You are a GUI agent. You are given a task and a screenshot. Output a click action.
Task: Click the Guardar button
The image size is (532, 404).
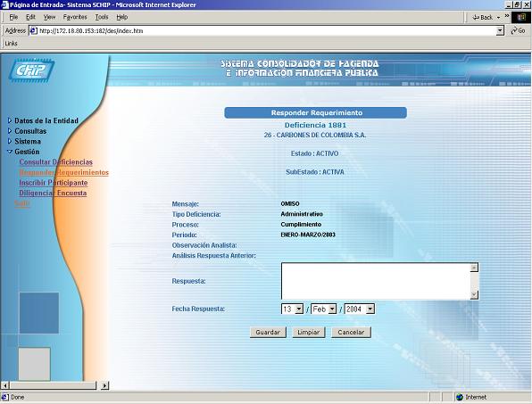pos(268,332)
